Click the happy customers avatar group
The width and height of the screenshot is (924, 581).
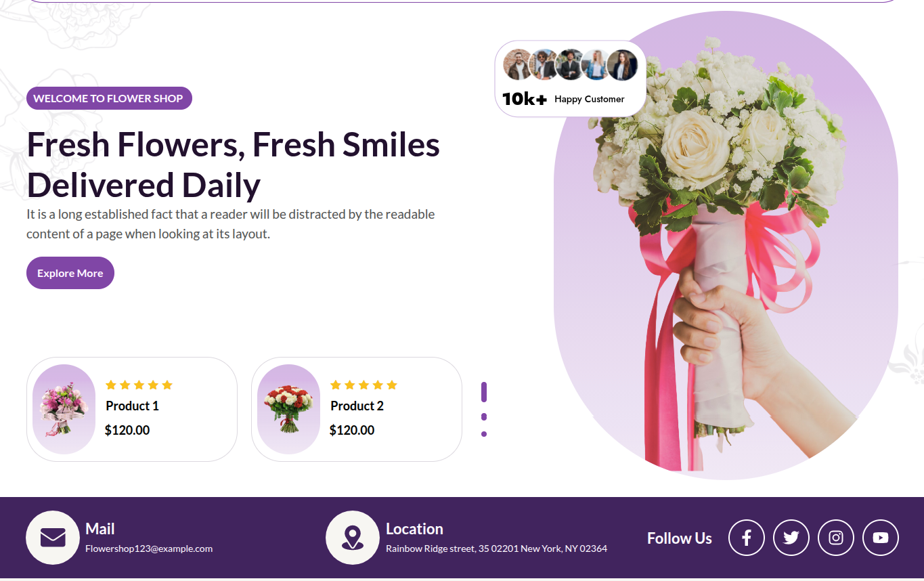[x=571, y=65]
